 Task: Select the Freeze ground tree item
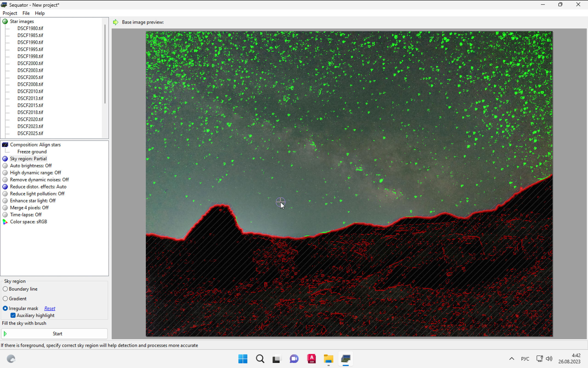[32, 152]
